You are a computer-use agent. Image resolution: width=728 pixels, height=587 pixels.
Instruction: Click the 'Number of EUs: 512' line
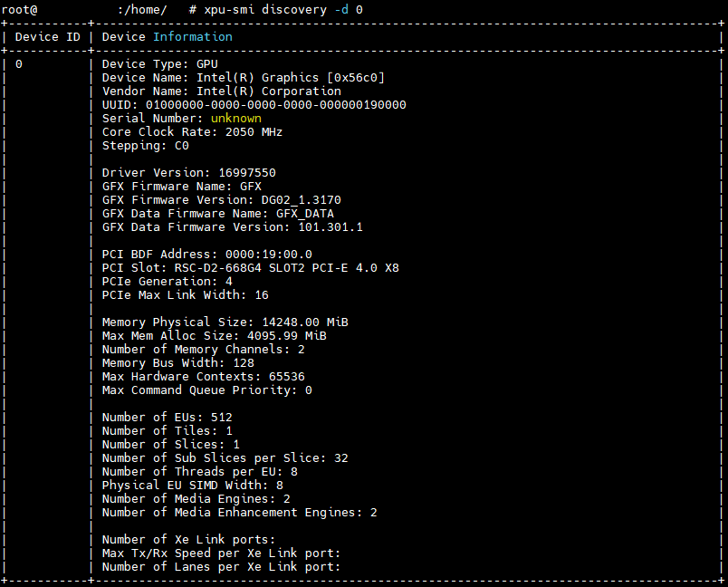[x=167, y=418]
